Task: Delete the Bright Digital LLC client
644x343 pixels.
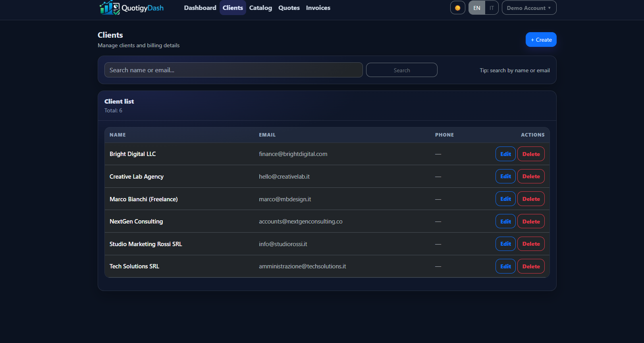Action: coord(531,154)
